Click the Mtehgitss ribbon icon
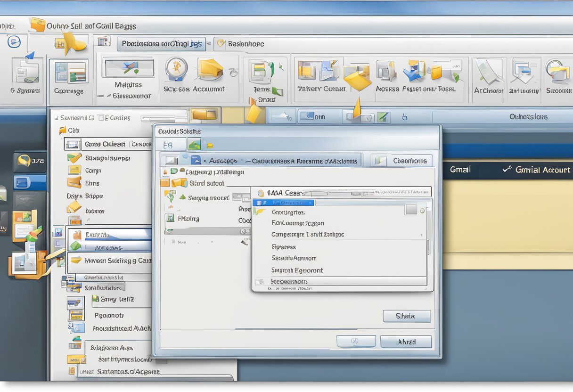 [x=128, y=68]
